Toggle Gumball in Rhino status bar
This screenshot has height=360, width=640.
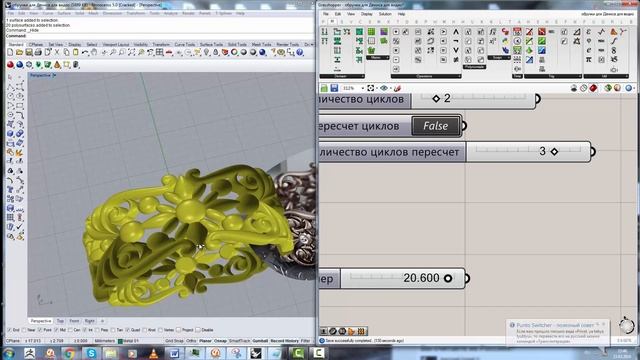(260, 340)
